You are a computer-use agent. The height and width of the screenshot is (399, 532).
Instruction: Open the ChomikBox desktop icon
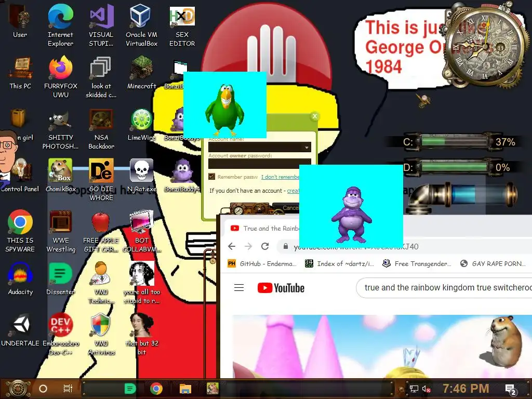coord(60,175)
